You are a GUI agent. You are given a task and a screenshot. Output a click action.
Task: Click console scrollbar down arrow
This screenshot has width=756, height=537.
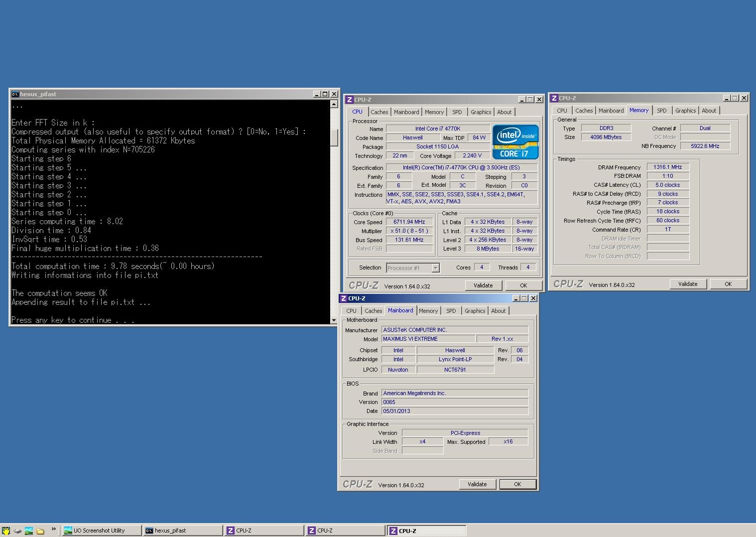click(334, 320)
